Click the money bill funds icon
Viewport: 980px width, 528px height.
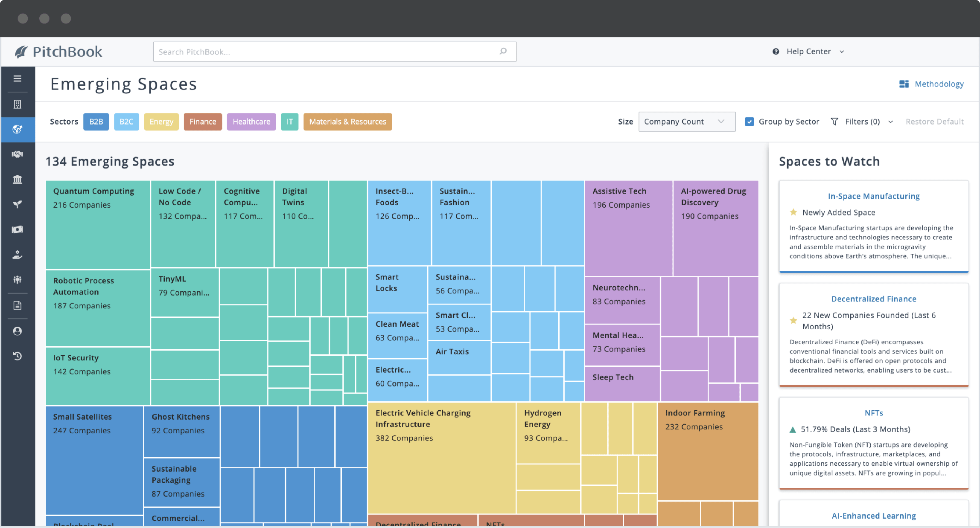[x=17, y=229]
